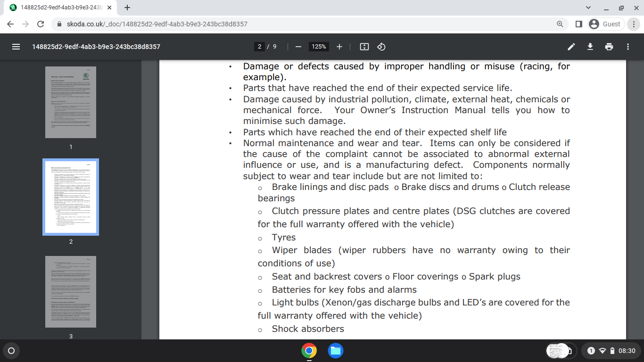Edit the page number field

pos(259,47)
